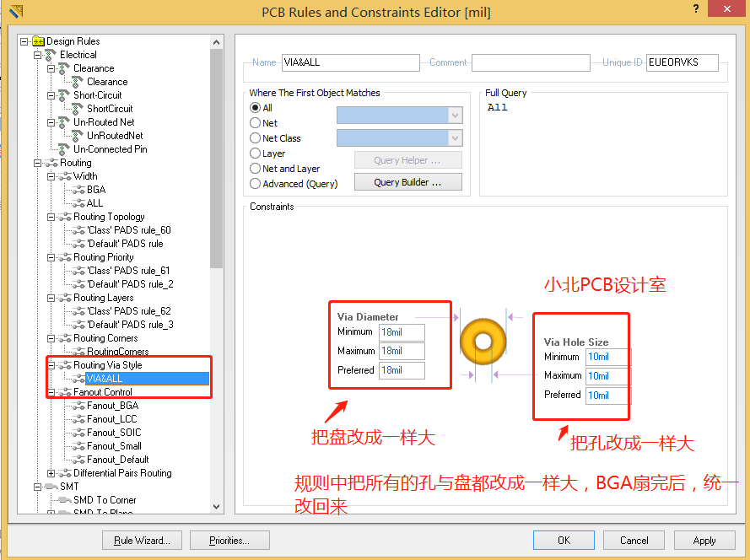Collapse the Routing Topology node
750x560 pixels.
[51, 217]
